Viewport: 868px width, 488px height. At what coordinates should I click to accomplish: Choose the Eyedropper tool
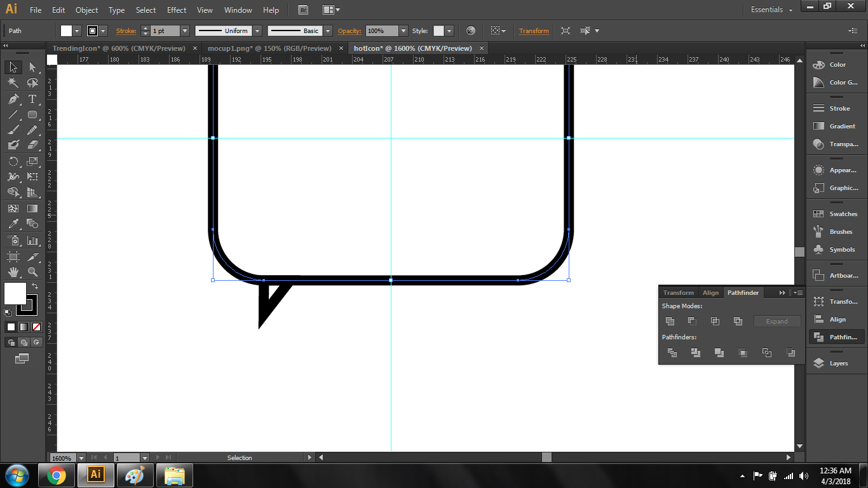point(13,224)
